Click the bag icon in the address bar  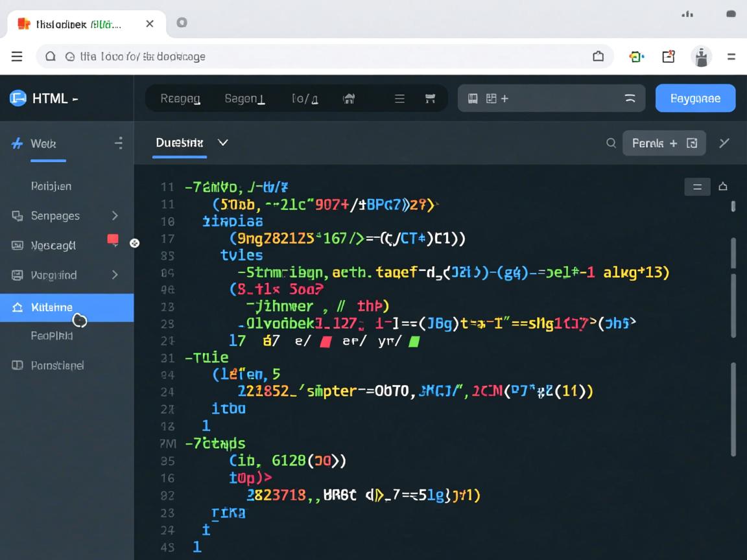click(x=598, y=56)
